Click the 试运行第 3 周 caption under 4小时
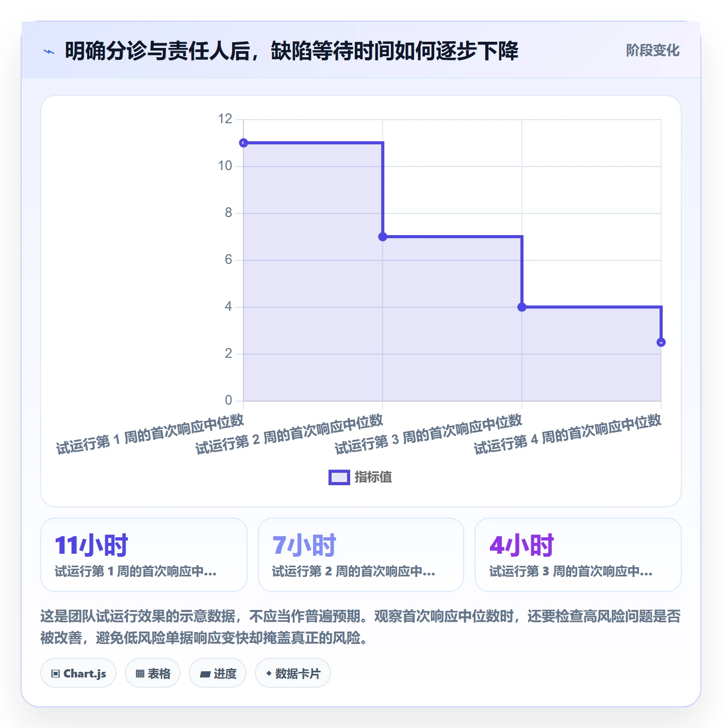Viewport: 722px width, 728px height. pos(571,571)
